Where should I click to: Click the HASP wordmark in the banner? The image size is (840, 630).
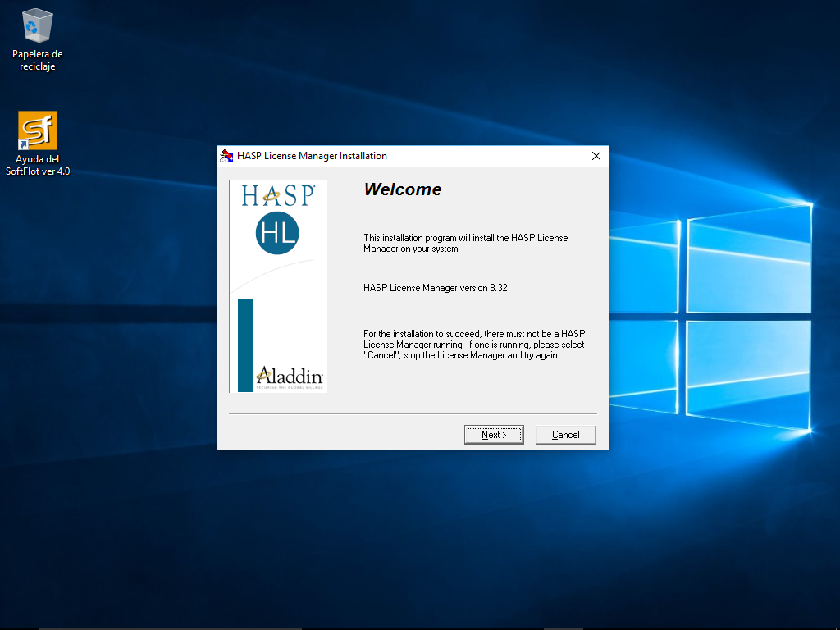(x=278, y=195)
